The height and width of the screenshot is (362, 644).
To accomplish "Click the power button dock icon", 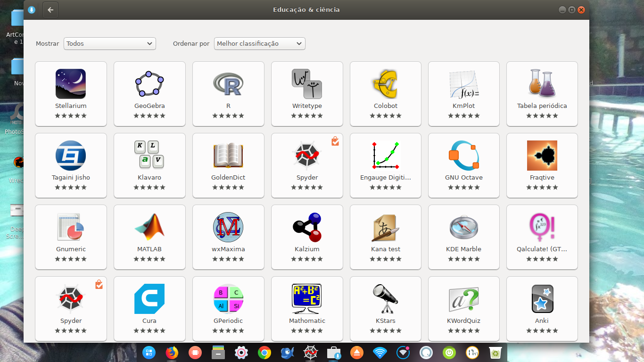I will (449, 353).
